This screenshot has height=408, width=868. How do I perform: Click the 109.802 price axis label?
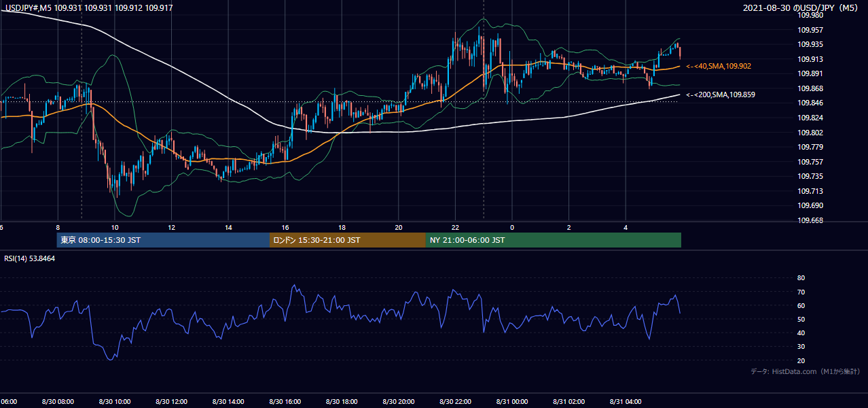810,133
